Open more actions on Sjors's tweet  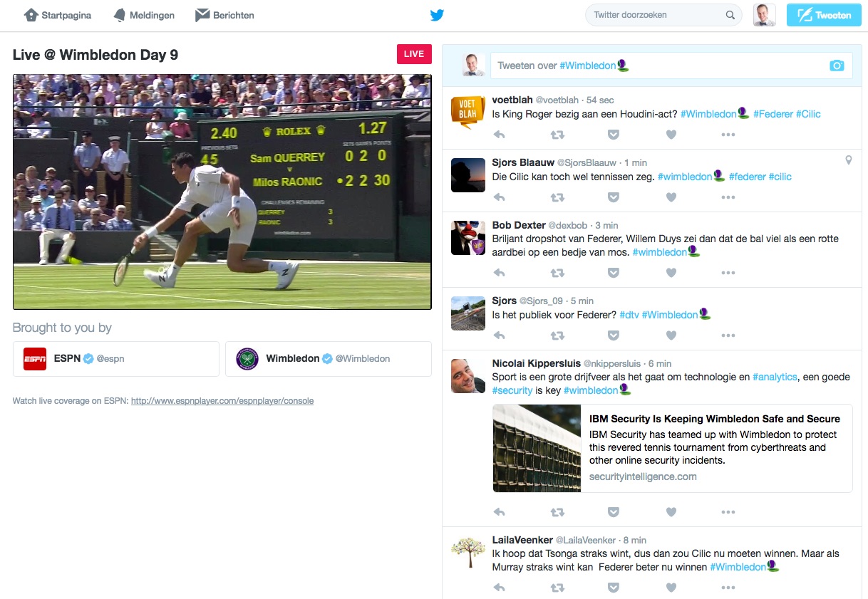click(x=728, y=335)
